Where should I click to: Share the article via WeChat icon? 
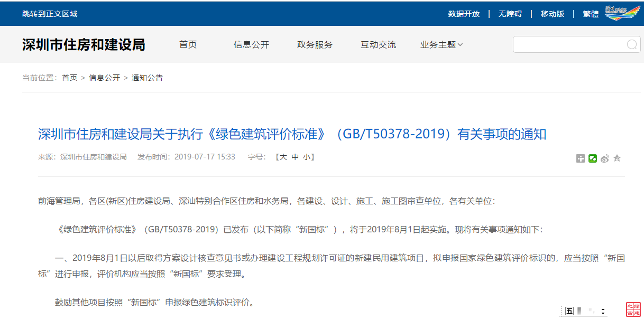[x=592, y=158]
